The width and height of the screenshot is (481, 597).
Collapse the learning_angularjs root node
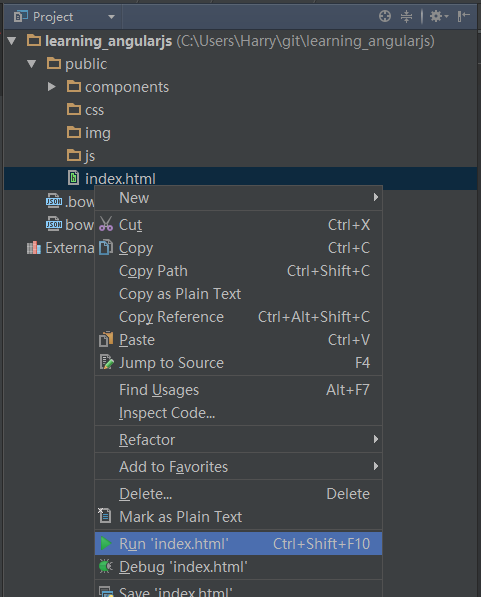(12, 41)
